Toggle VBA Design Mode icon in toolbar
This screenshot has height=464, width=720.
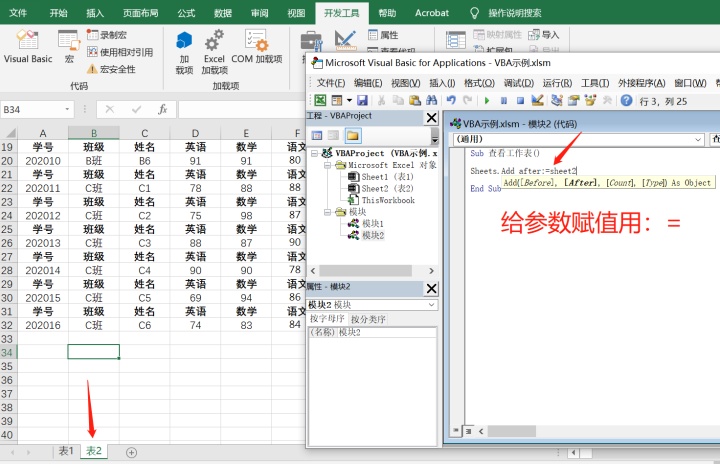pos(537,100)
